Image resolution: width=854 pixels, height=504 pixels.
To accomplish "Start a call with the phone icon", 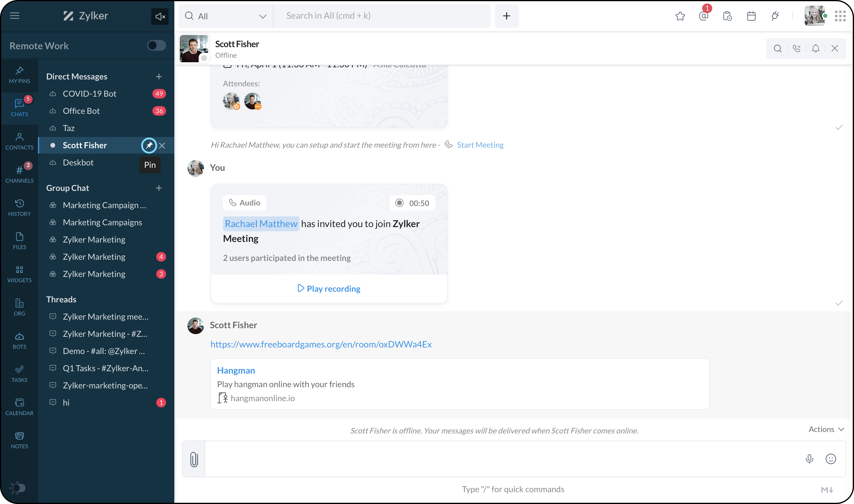I will click(796, 49).
